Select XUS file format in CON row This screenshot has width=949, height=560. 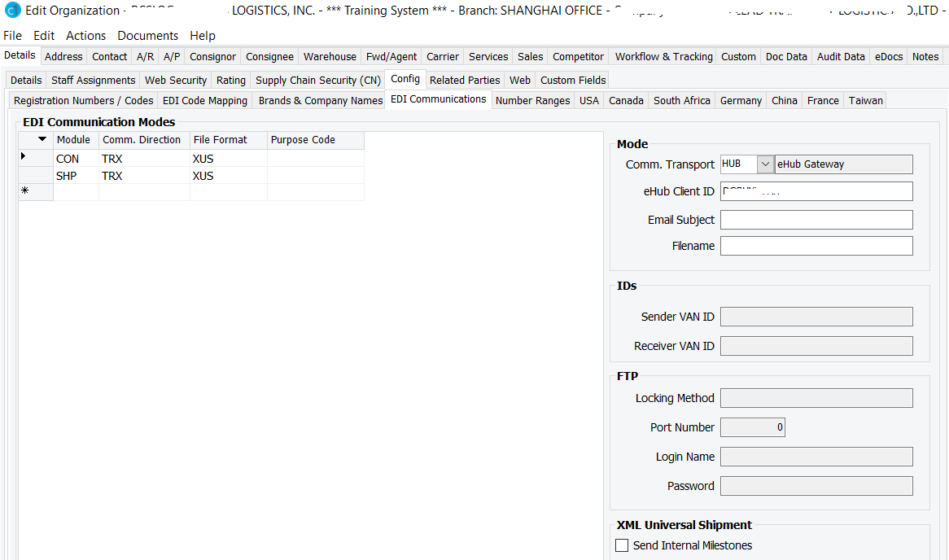pos(229,159)
